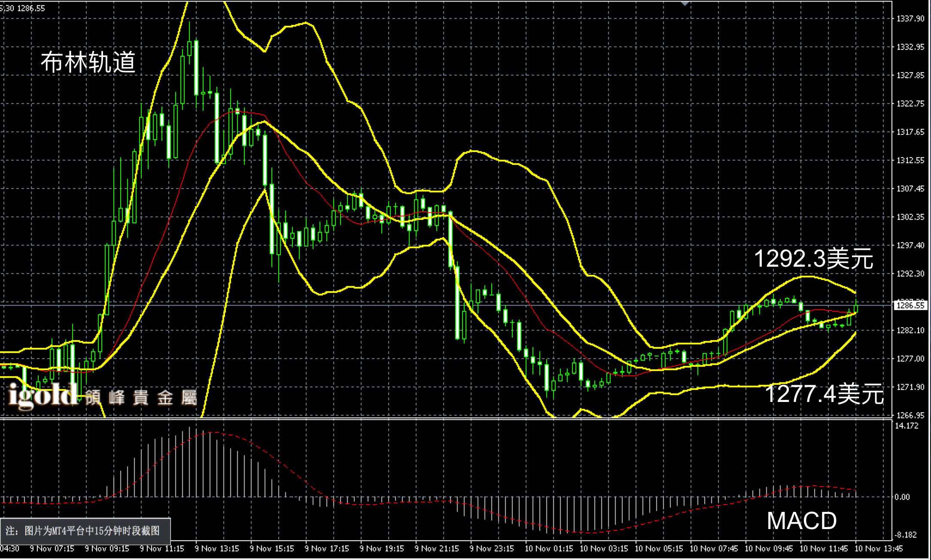The width and height of the screenshot is (931, 560).
Task: Click the chart shift triangle marker at top
Action: click(685, 3)
